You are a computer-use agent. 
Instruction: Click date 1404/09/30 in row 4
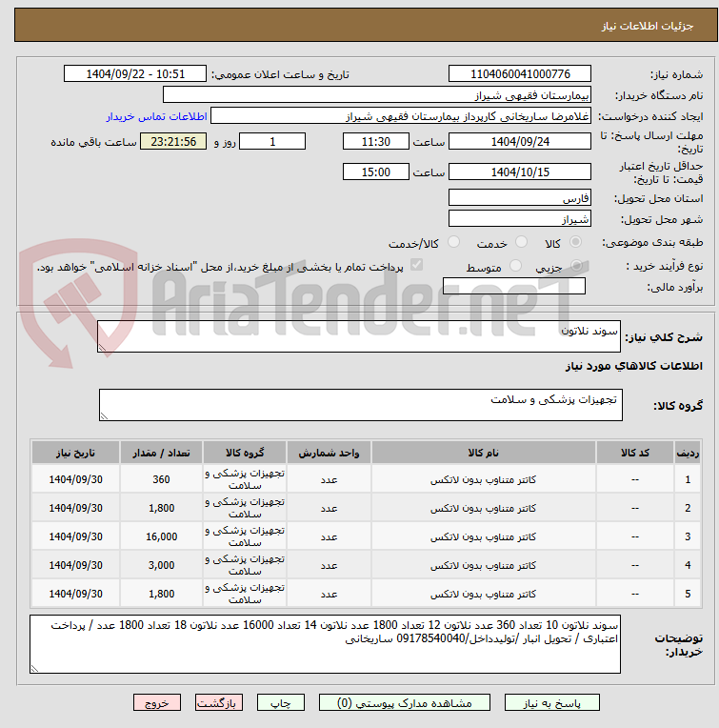(75, 565)
